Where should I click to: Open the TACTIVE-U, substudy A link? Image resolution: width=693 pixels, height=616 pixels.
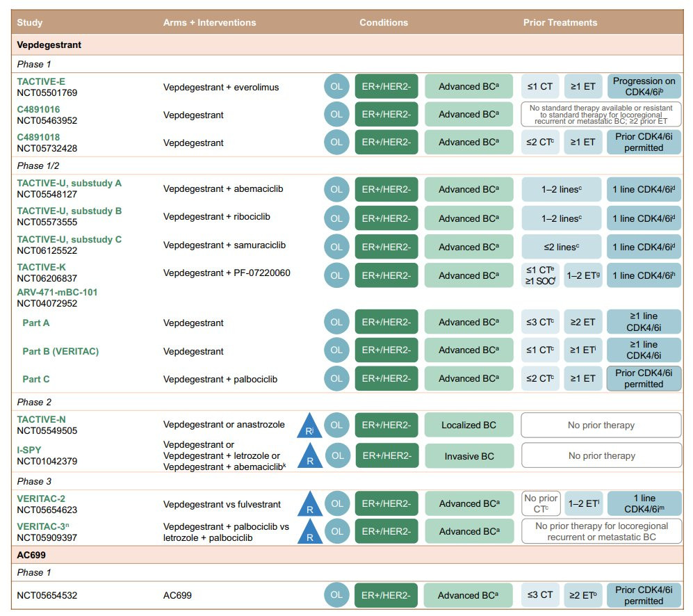[70, 183]
